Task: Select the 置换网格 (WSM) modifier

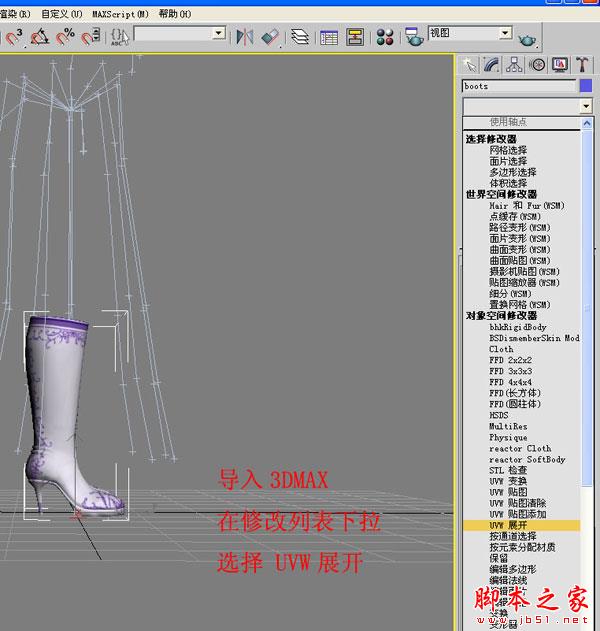Action: coord(522,305)
